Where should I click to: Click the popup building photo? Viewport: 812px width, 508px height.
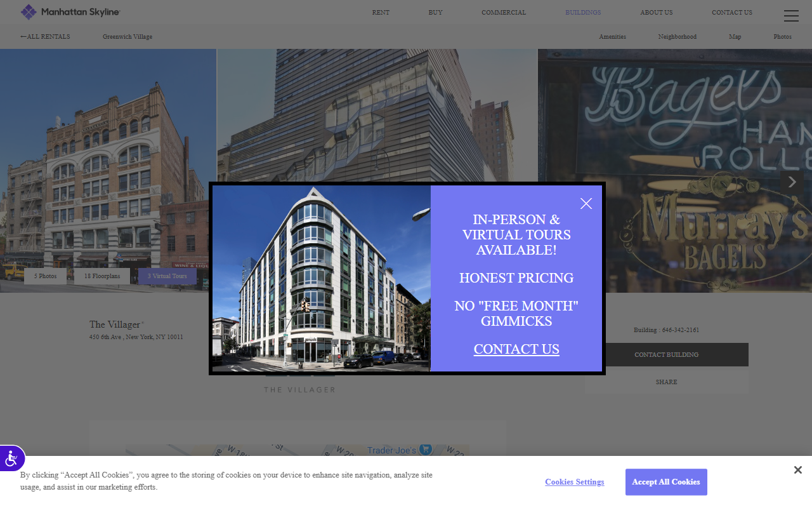322,278
